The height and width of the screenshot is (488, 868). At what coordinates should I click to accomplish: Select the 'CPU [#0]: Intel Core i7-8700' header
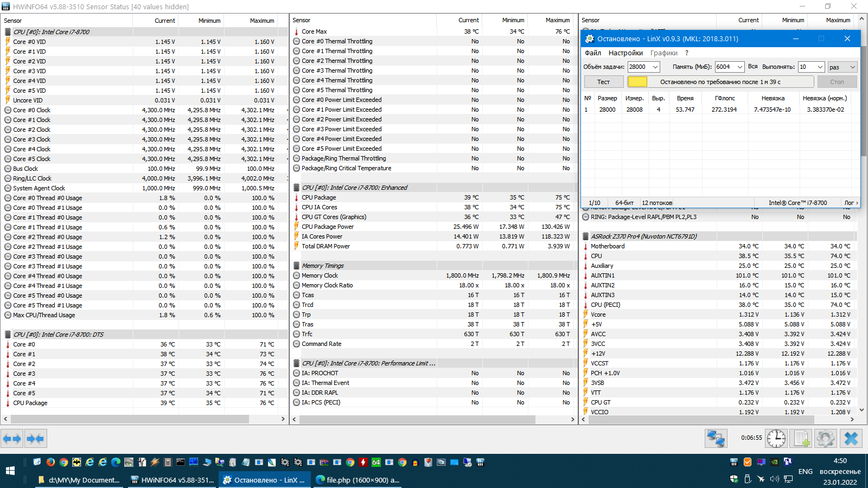145,32
